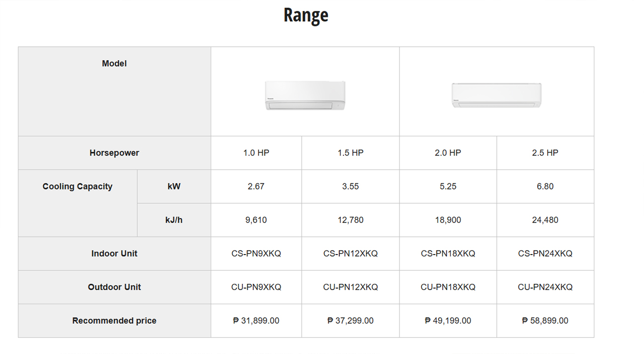Click the 3.55 kW value
The image size is (644, 354).
(350, 186)
